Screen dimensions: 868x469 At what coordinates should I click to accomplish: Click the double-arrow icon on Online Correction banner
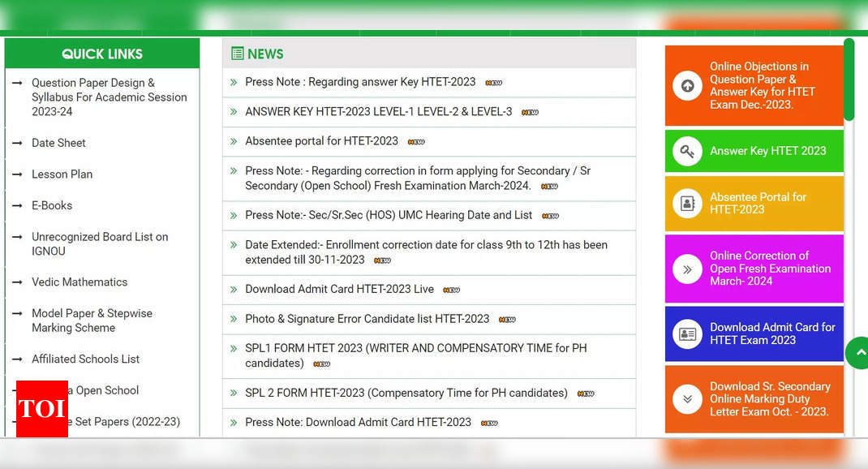(687, 269)
